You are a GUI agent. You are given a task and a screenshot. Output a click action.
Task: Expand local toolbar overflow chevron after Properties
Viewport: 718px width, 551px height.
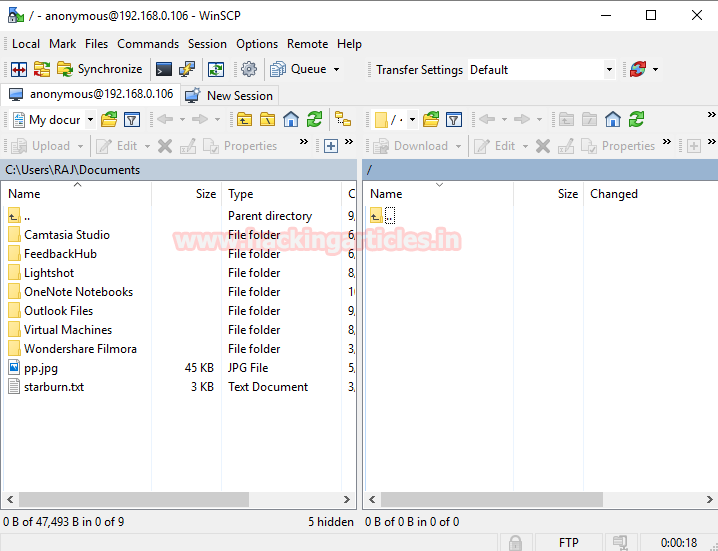[x=304, y=142]
